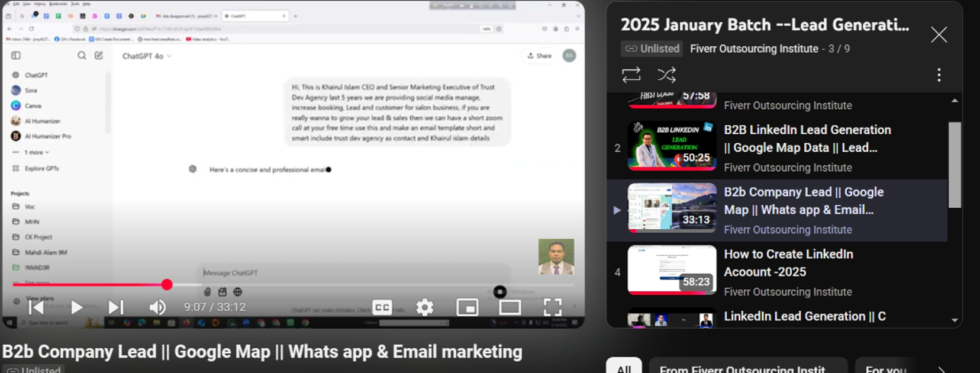The image size is (980, 373).
Task: Select the B2b Company Lead playlist entry title
Action: 804,201
